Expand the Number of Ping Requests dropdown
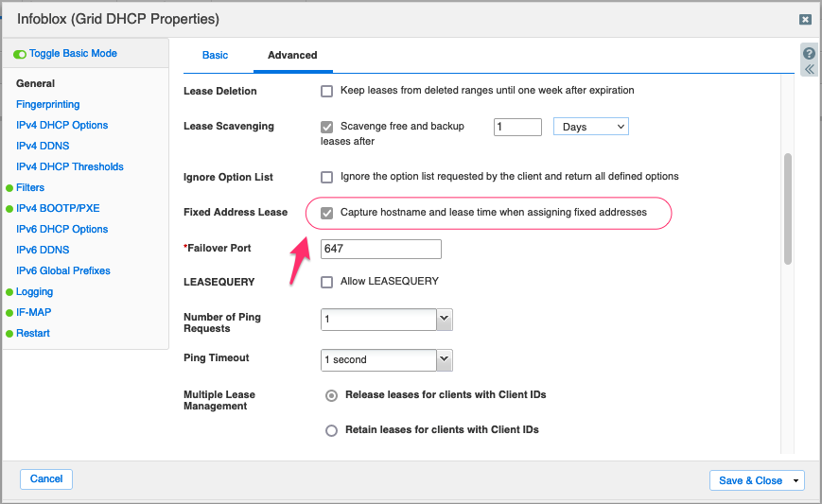The width and height of the screenshot is (822, 504). click(444, 319)
